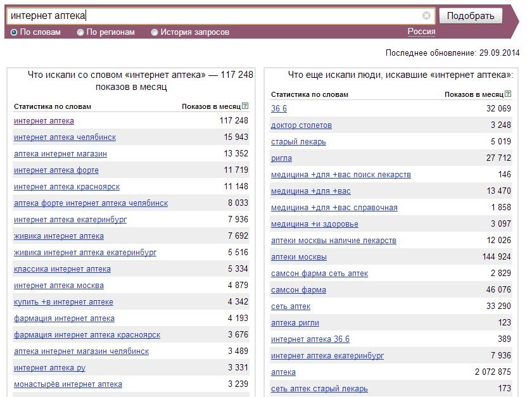Open the '36 6' related query link
This screenshot has width=532, height=397.
pyautogui.click(x=279, y=108)
